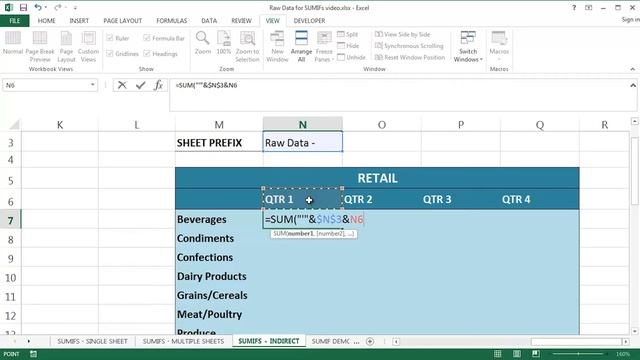640x360 pixels.
Task: Click New Window
Action: 277,46
